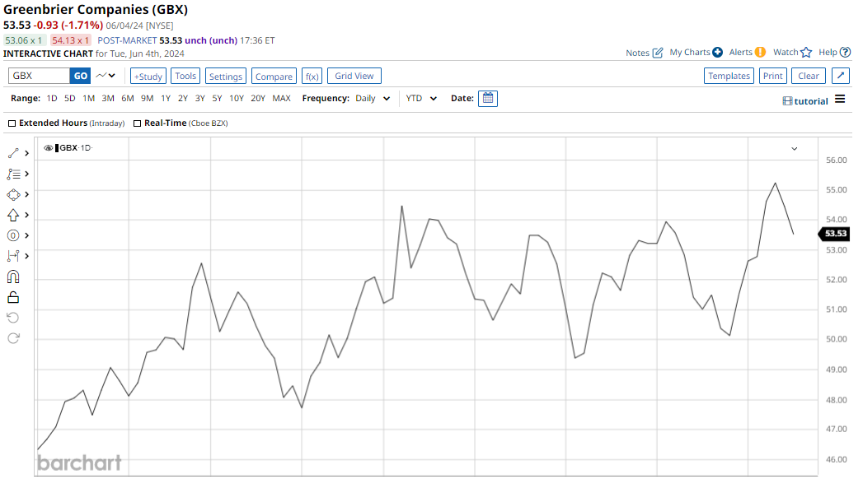Click the GBX 1D series label

(74, 148)
